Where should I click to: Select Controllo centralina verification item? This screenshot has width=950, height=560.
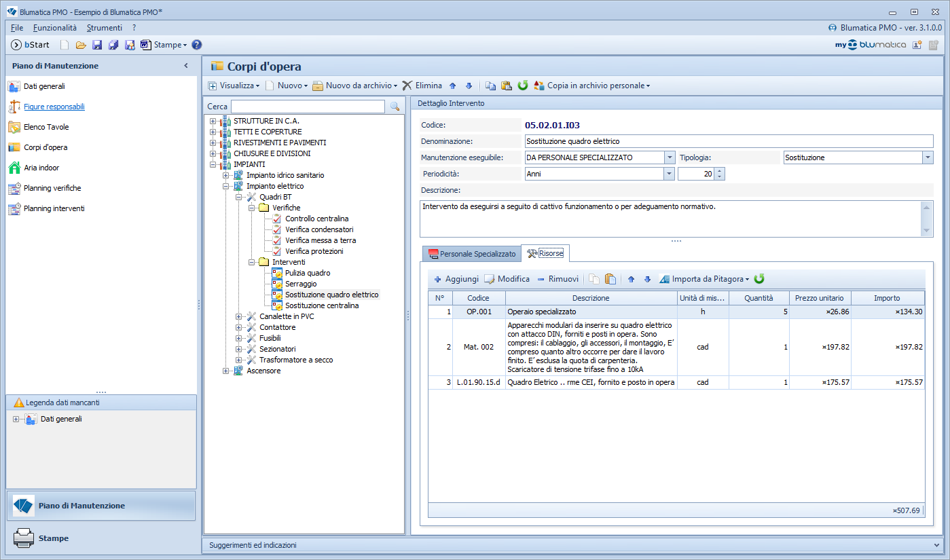pos(317,219)
